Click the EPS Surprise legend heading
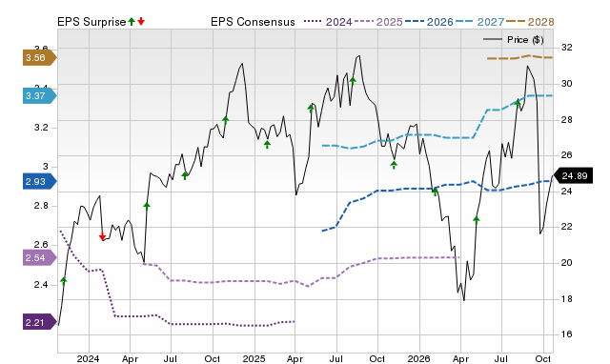The width and height of the screenshot is (610, 364). click(91, 22)
